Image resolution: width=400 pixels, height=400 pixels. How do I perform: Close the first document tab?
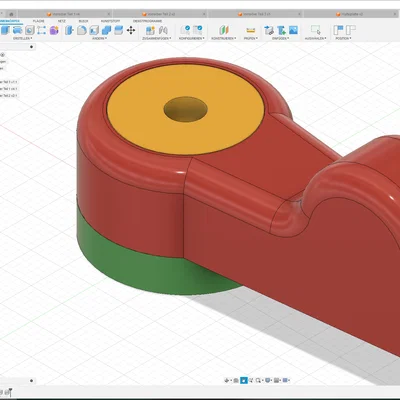[109, 14]
